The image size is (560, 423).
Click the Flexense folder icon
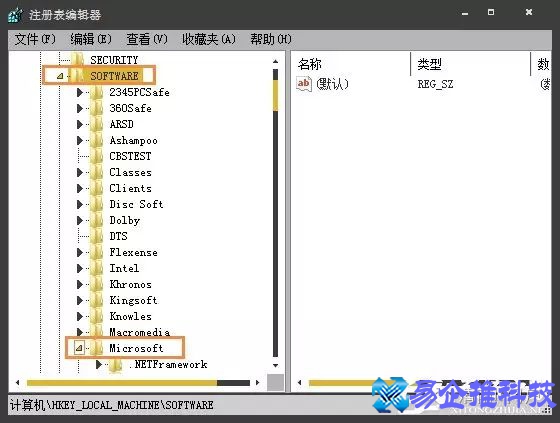[97, 253]
